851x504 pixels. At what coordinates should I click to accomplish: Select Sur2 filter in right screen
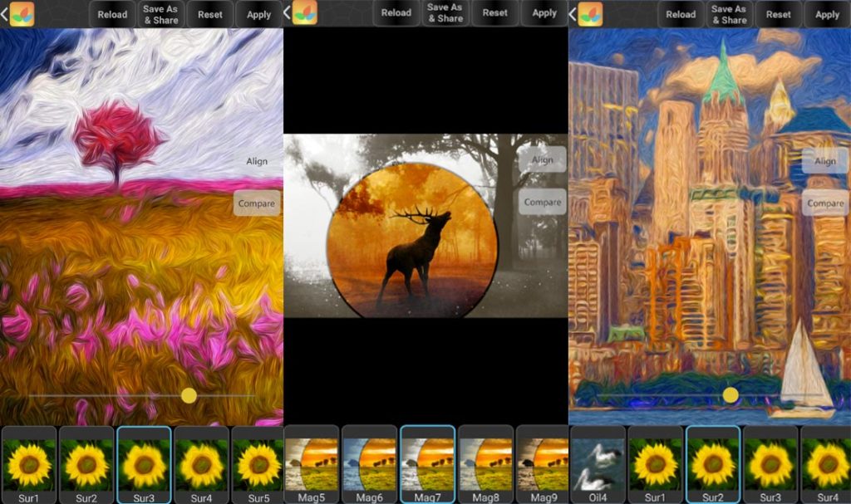[712, 465]
